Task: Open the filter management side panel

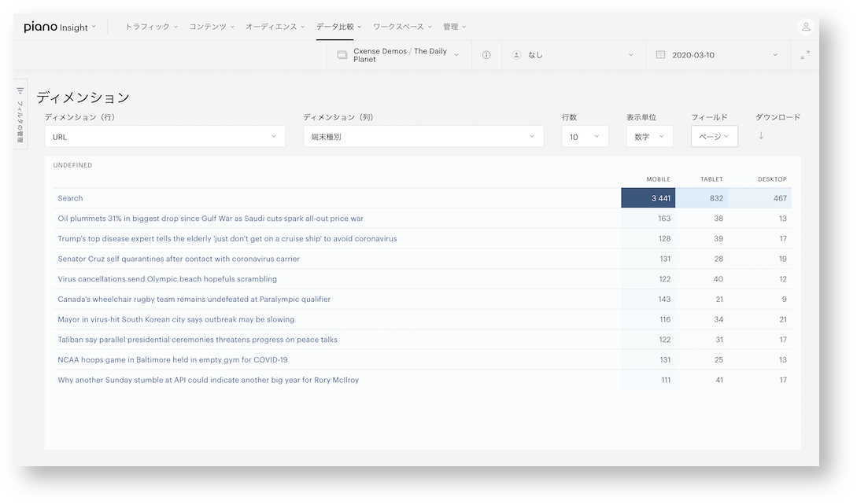Action: (20, 115)
